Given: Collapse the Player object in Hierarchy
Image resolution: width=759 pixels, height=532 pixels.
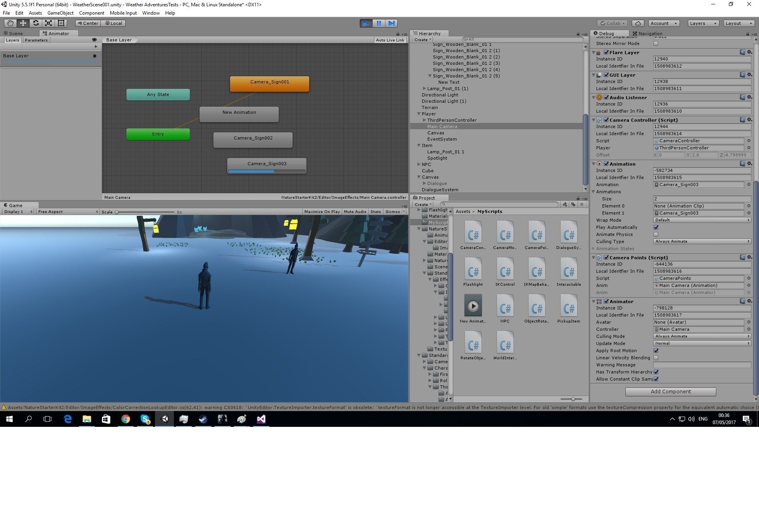Looking at the screenshot, I should (x=419, y=114).
